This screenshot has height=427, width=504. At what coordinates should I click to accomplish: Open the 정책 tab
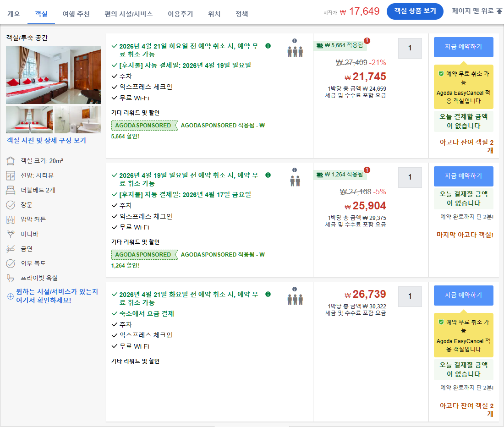coord(242,14)
